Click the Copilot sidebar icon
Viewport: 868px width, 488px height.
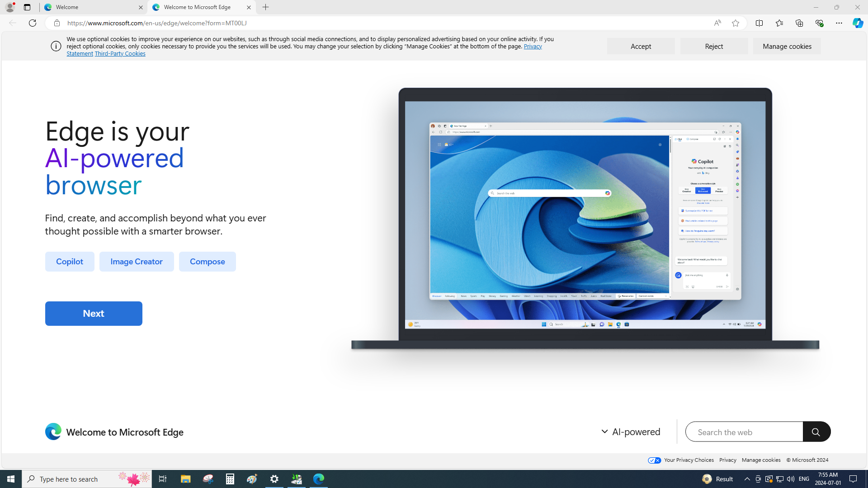click(x=858, y=23)
